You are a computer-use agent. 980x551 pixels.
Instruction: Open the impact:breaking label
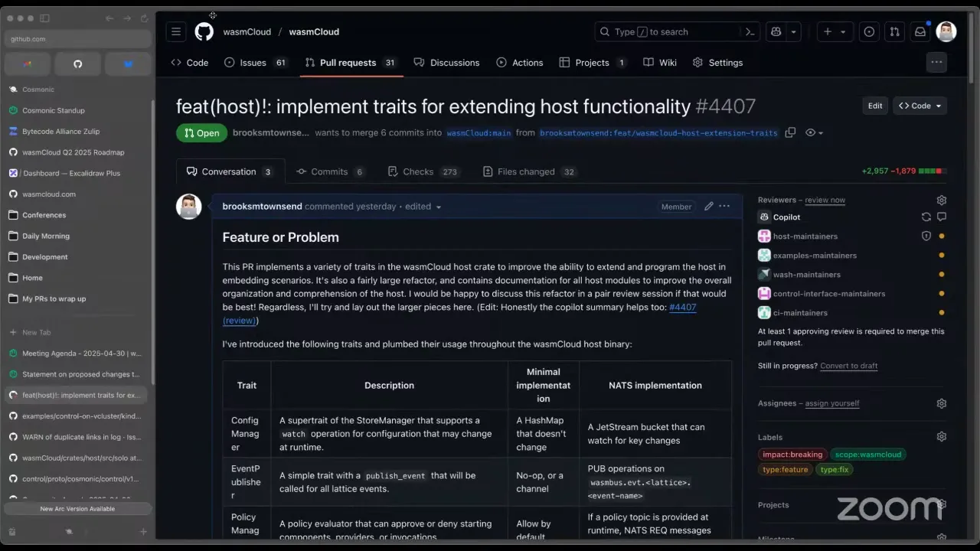(792, 455)
